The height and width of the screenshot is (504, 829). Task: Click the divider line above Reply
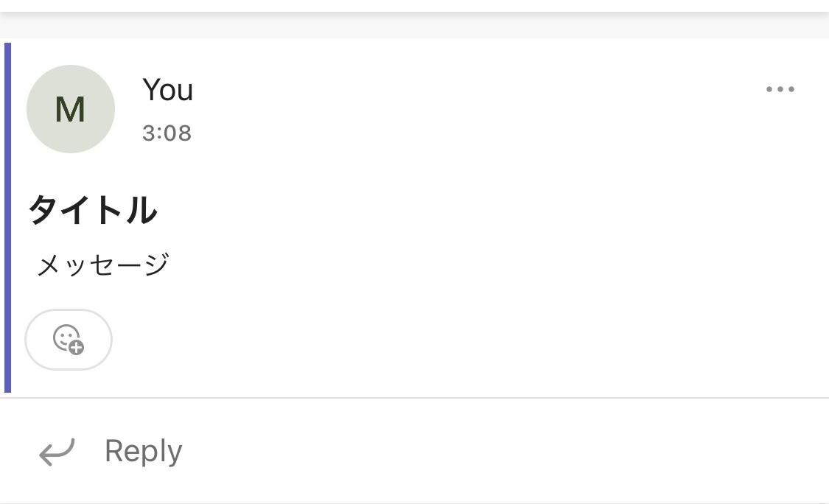click(414, 398)
